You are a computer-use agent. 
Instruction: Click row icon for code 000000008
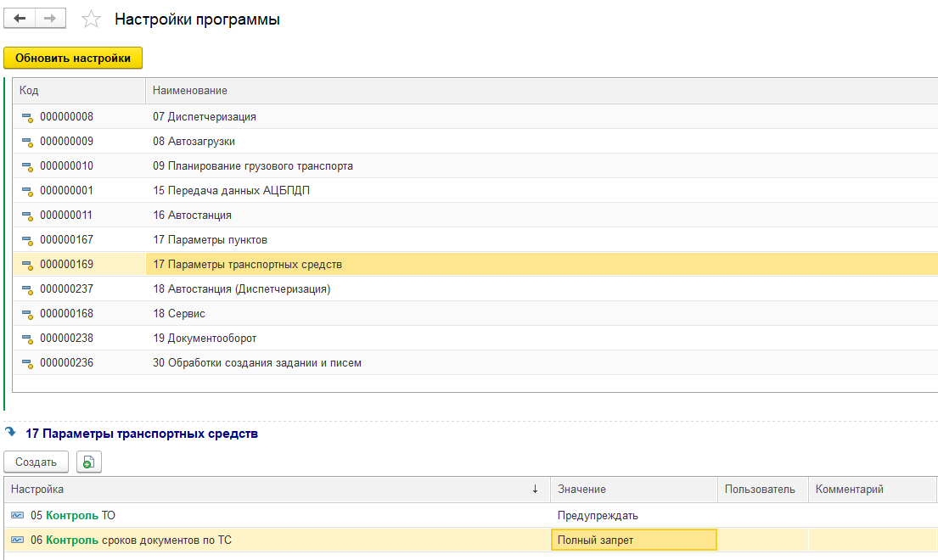(26, 117)
